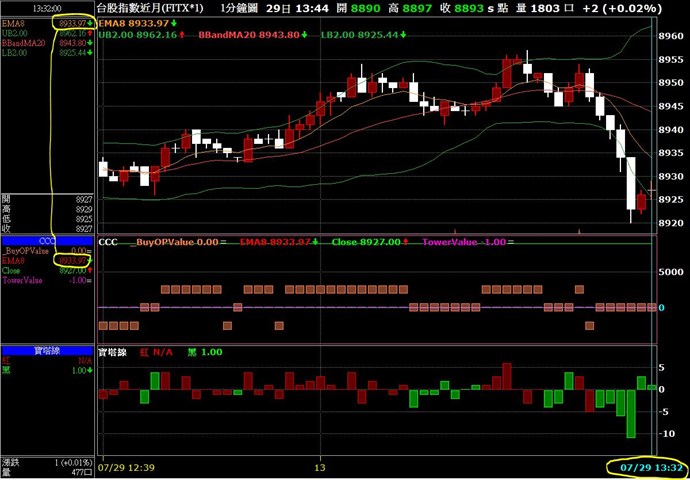Image resolution: width=690 pixels, height=480 pixels.
Task: Click the red arrow beside BBandMA20 in sidebar
Action: [88, 43]
